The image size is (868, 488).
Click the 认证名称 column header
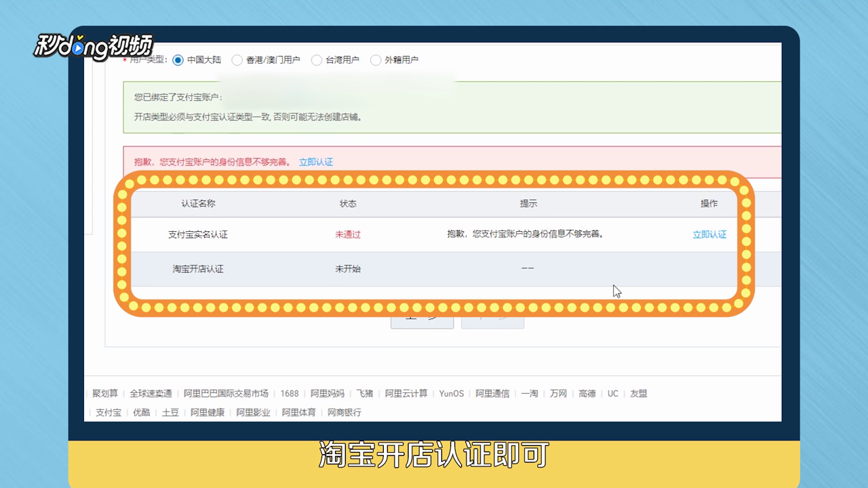[x=198, y=203]
